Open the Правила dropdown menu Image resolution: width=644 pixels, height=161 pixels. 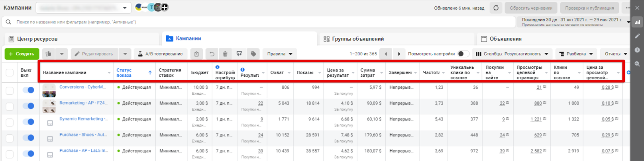[x=279, y=54]
